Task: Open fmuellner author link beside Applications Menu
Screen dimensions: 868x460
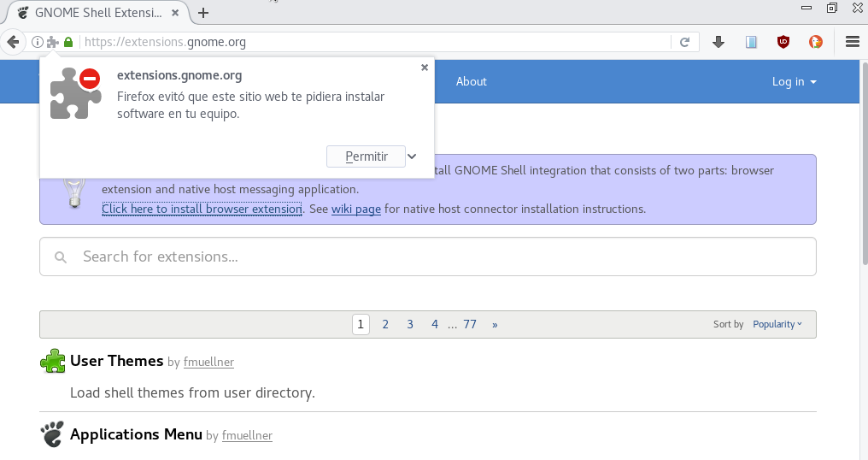Action: click(247, 435)
